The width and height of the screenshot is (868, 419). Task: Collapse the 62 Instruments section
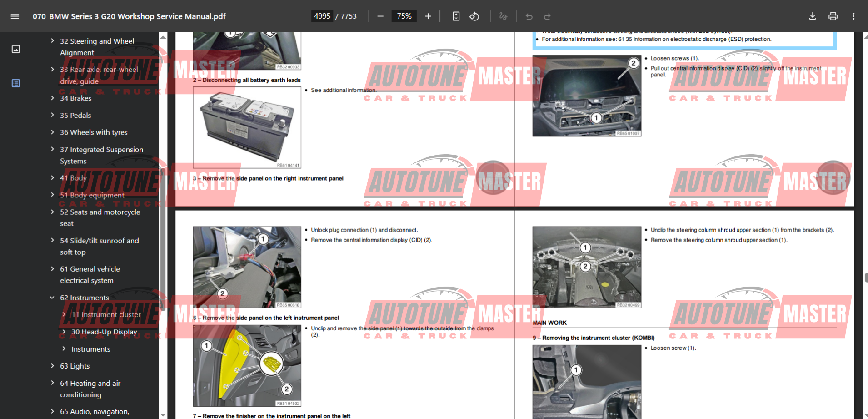pos(52,298)
